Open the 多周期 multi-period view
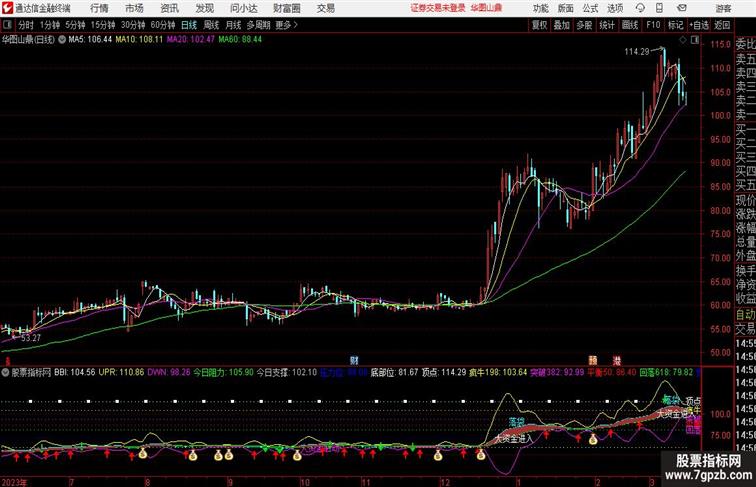This screenshot has width=756, height=487. point(258,25)
